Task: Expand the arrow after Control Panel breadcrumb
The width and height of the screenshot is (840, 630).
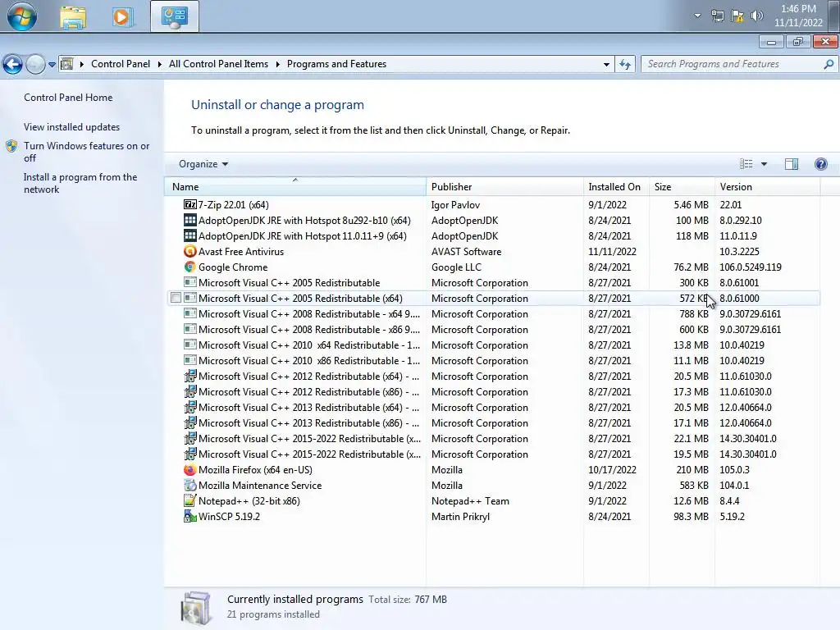Action: (x=160, y=64)
